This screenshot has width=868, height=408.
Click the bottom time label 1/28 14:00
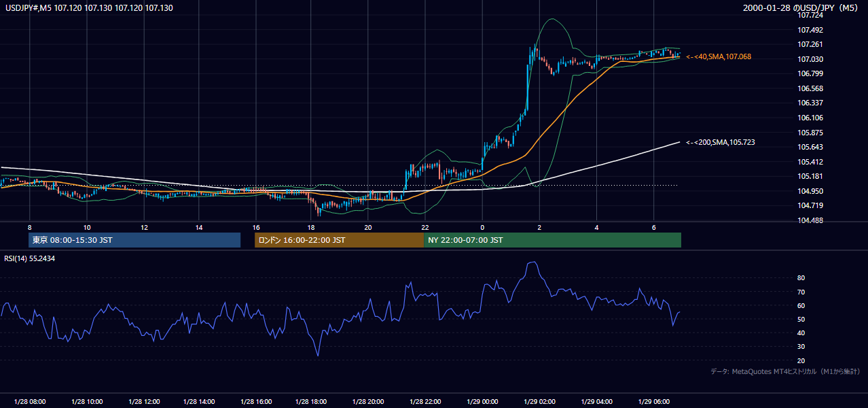200,402
